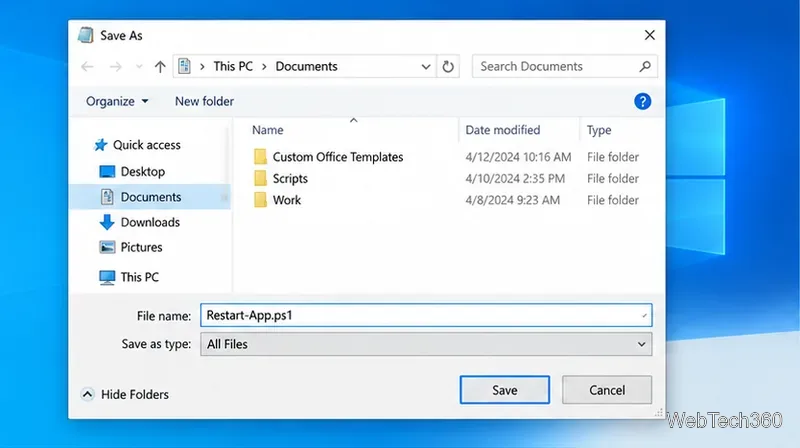Open the recent locations dropdown arrow

[x=139, y=66]
